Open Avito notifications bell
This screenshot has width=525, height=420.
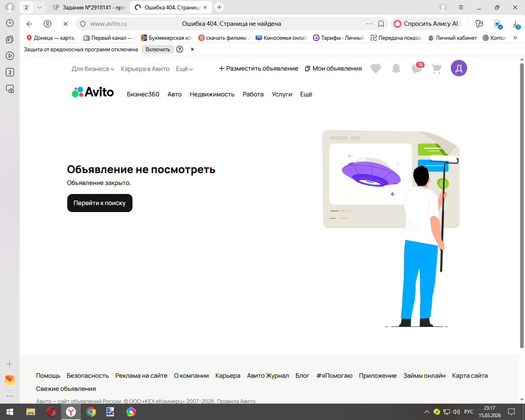(396, 68)
